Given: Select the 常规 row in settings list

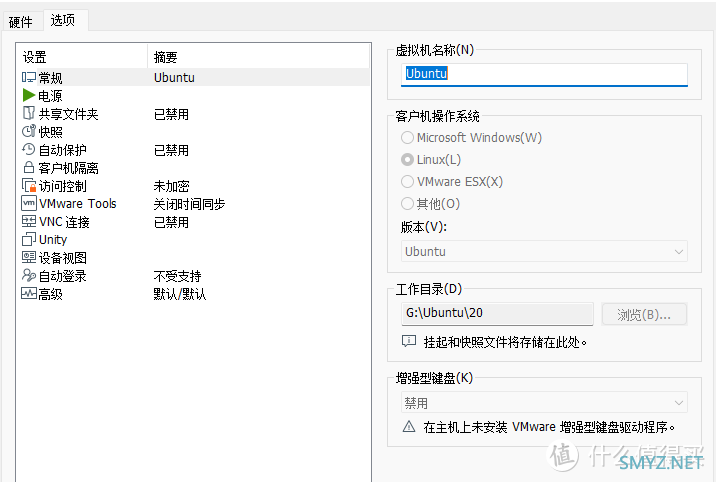Looking at the screenshot, I should click(193, 78).
